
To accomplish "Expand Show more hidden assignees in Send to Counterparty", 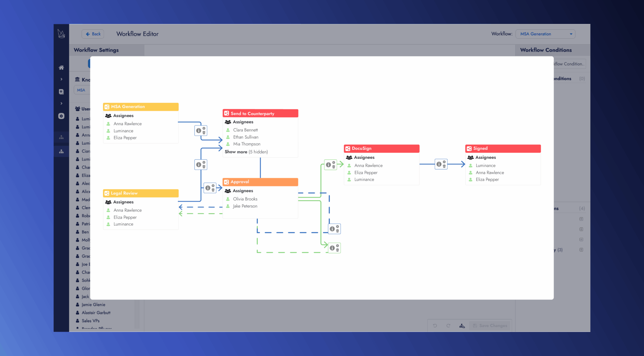I will (x=246, y=152).
